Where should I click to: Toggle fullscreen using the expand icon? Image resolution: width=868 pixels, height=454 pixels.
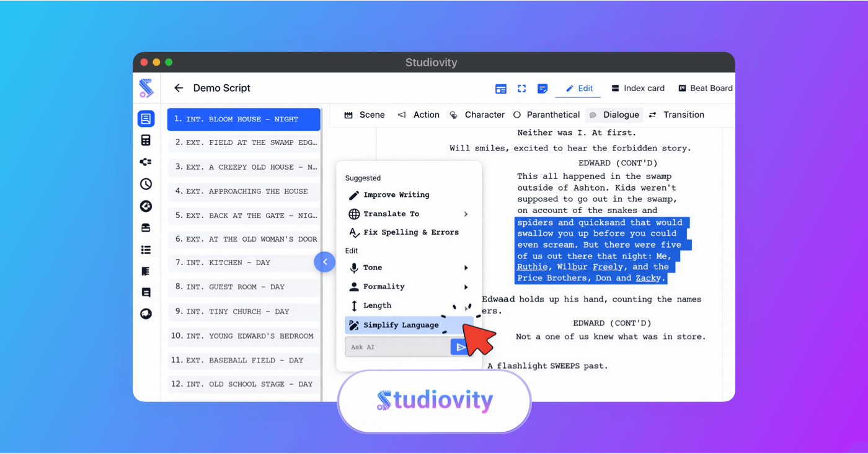point(521,89)
